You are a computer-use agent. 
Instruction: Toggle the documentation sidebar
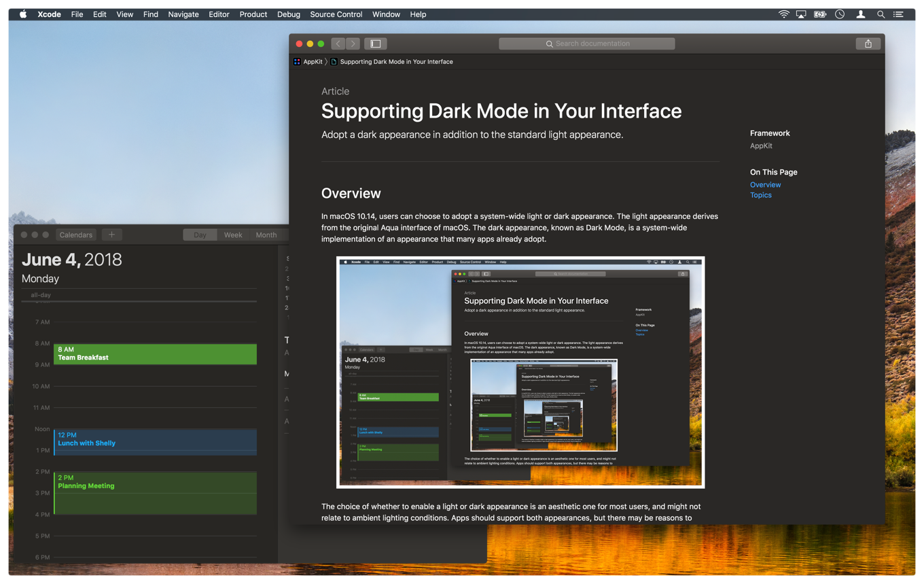tap(375, 44)
